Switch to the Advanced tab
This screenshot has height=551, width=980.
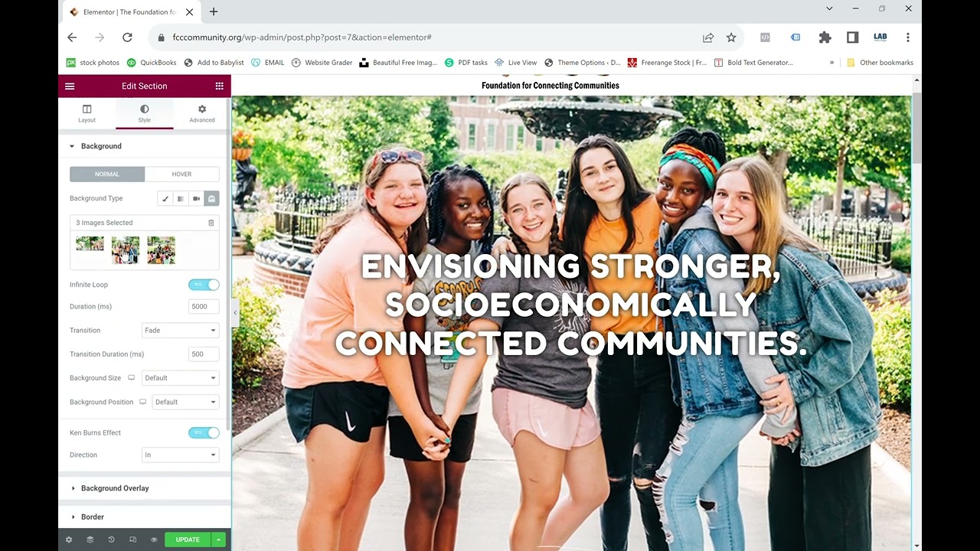pyautogui.click(x=202, y=113)
